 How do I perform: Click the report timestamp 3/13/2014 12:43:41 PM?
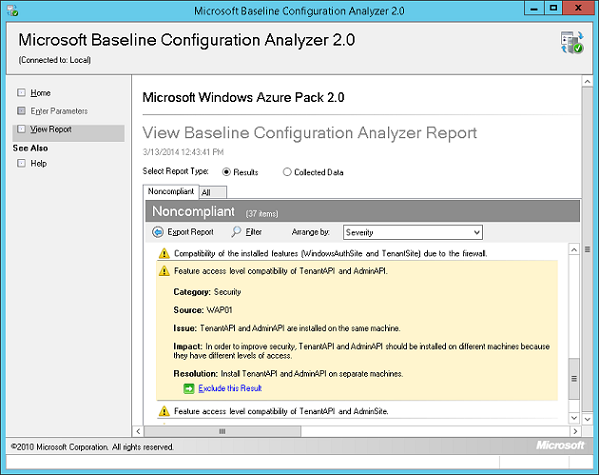(x=183, y=152)
